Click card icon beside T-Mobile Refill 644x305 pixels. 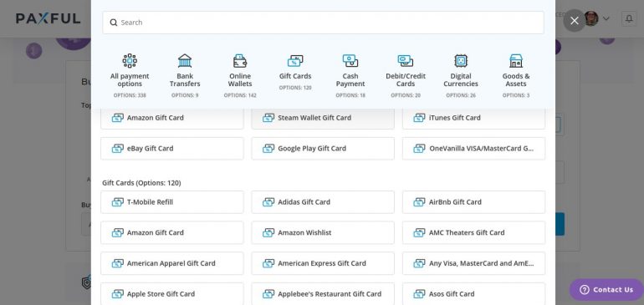point(117,202)
